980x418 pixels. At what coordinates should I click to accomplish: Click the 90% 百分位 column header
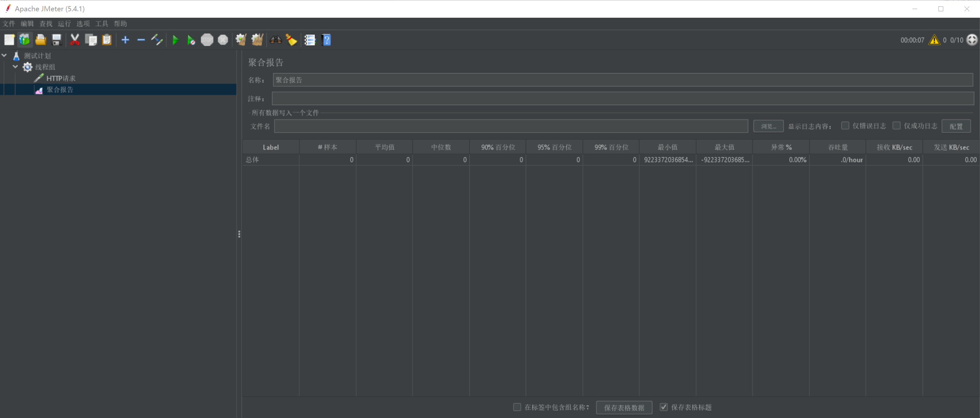click(498, 147)
